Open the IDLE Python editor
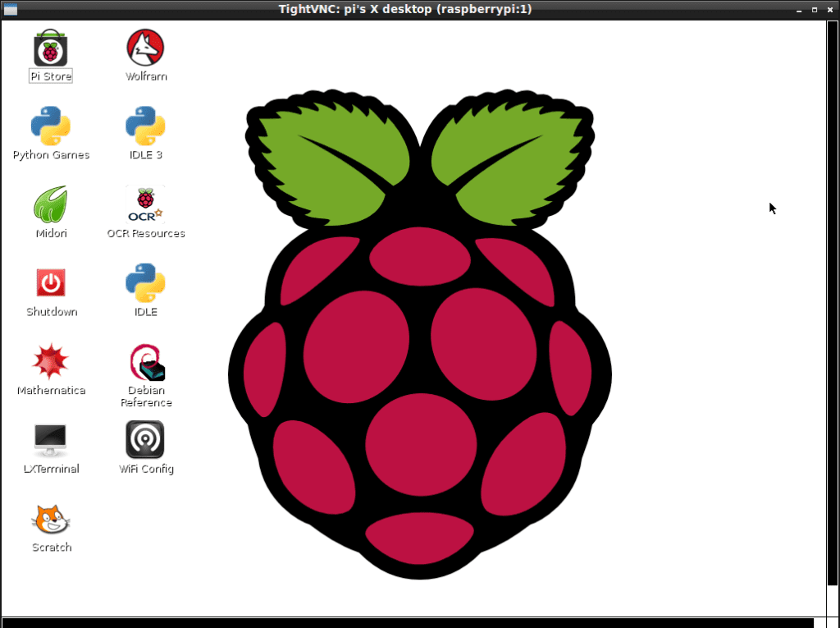The height and width of the screenshot is (628, 840). tap(144, 284)
